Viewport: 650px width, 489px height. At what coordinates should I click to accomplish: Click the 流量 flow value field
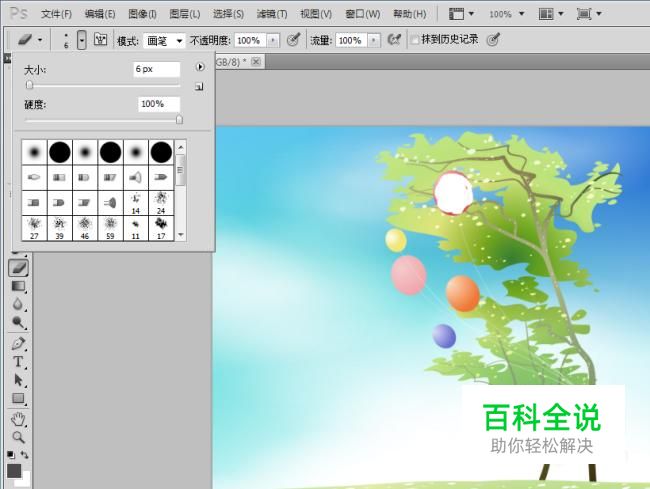pos(351,40)
